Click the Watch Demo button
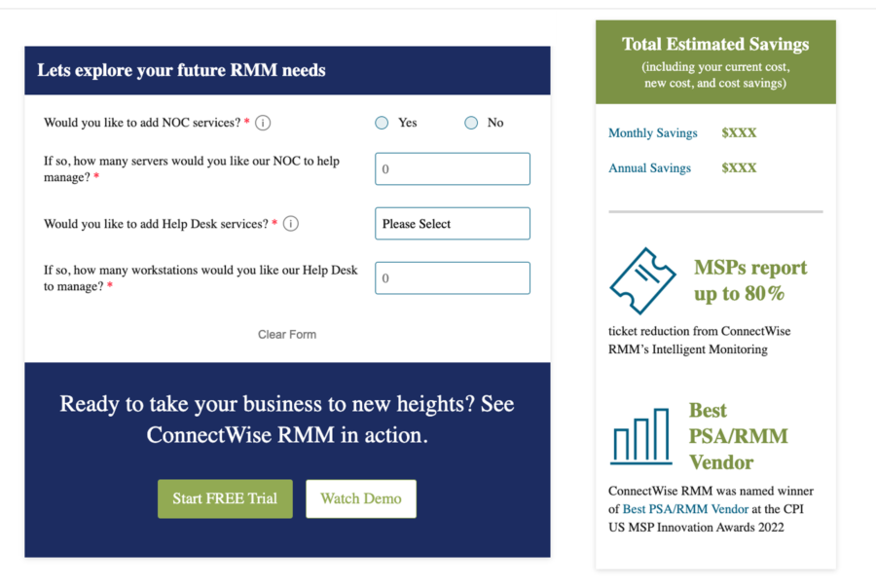Image resolution: width=876 pixels, height=588 pixels. (x=361, y=498)
